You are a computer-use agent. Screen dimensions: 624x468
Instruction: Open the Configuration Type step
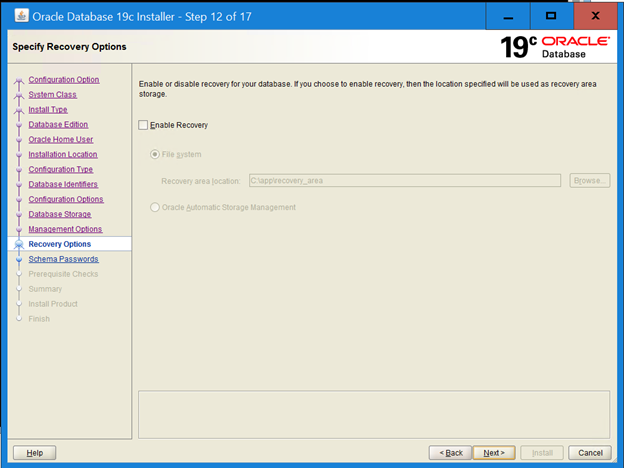(60, 170)
